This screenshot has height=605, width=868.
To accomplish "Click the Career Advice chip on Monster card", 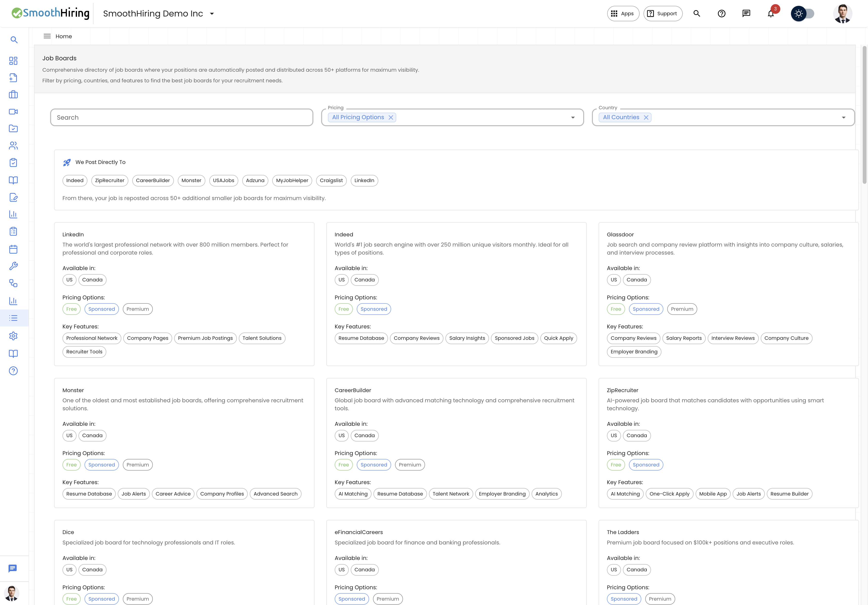I will [x=173, y=494].
